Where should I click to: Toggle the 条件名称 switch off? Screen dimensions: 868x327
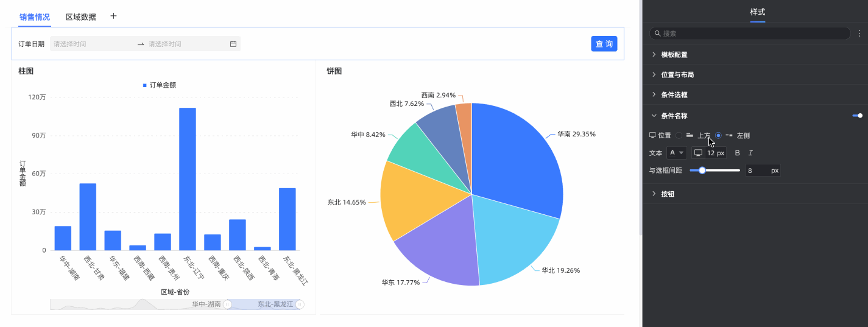tap(857, 115)
